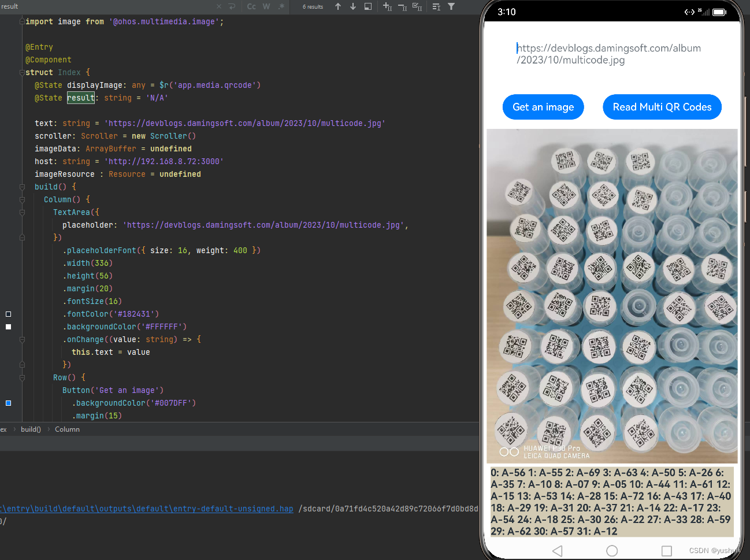Click the phone signal strength icon

(x=704, y=12)
